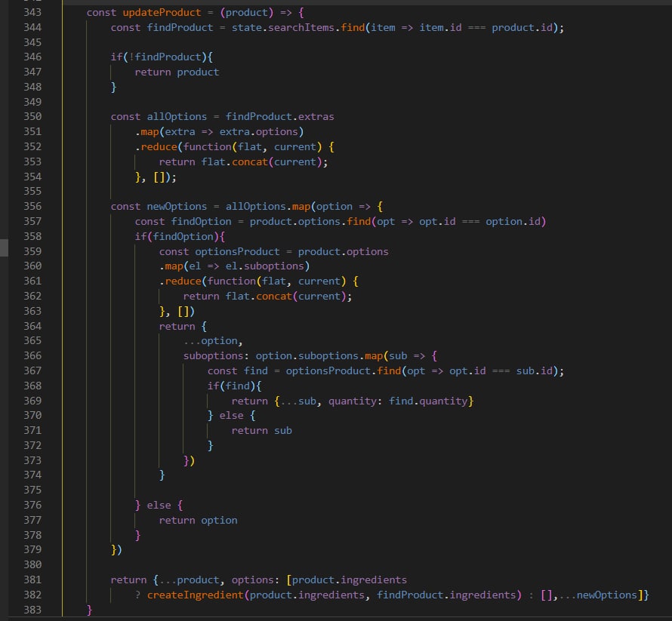Click the createIngredient function call on line 382
The image size is (672, 621).
click(x=195, y=595)
